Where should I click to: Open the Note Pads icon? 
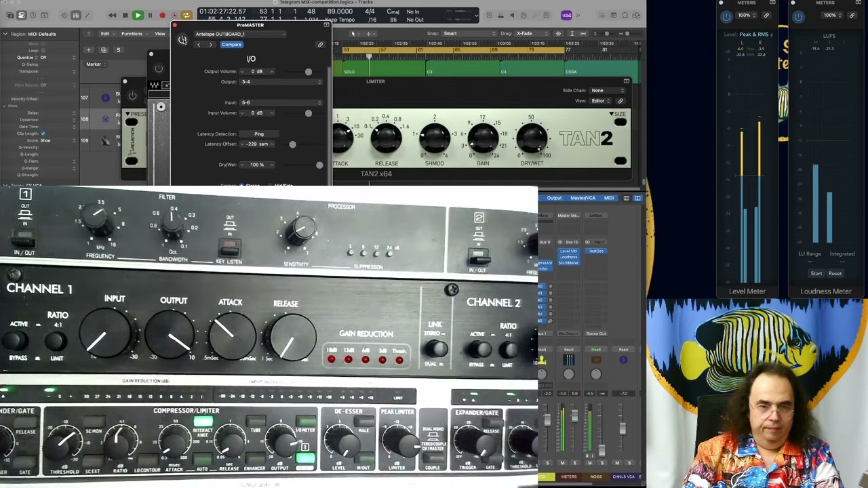(614, 15)
